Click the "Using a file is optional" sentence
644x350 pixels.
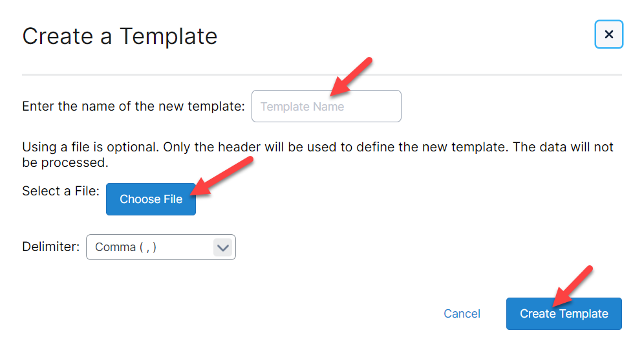click(x=89, y=147)
